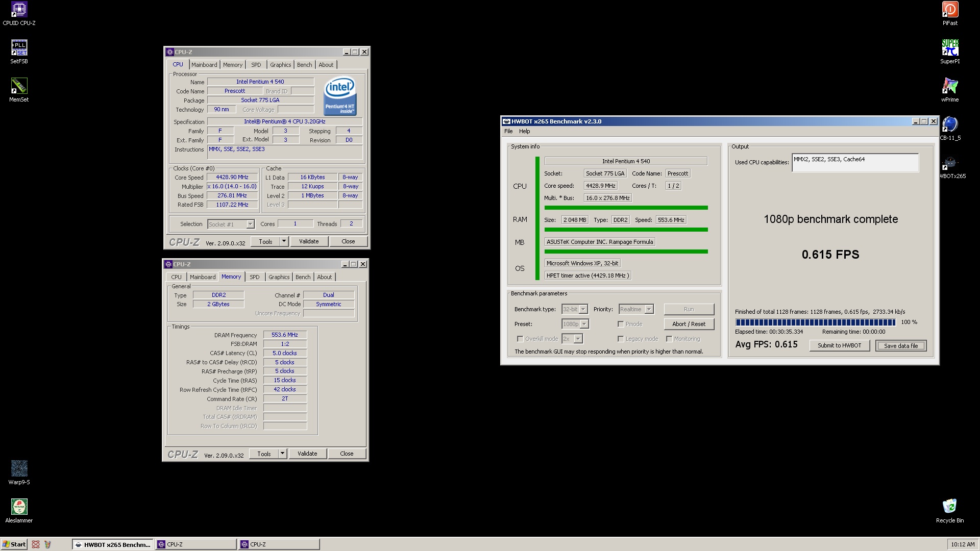Screen dimensions: 980x551
Task: Click the Core Speed 4428.90 MHz value
Action: point(232,177)
